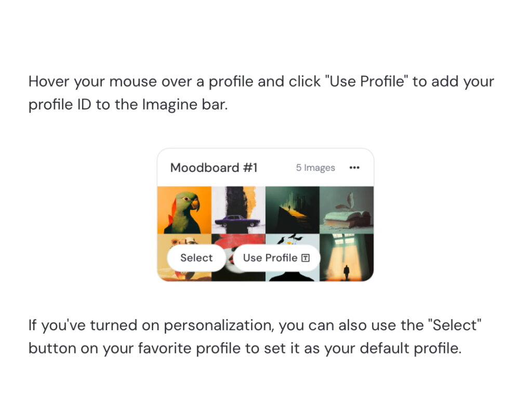
Task: Click the 5 Images count label
Action: [315, 168]
